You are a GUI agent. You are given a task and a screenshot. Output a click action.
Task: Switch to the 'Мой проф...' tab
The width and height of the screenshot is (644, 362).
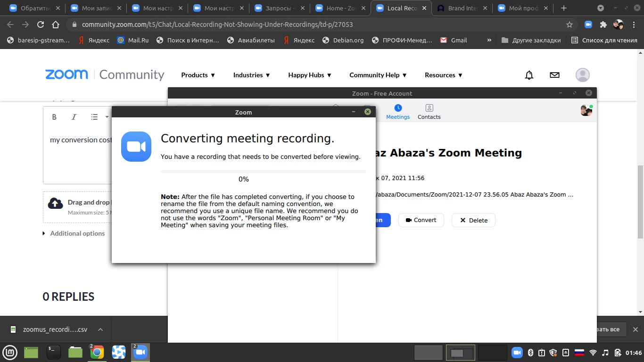[x=524, y=8]
